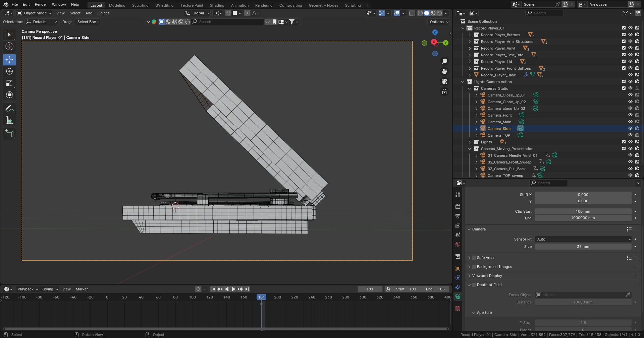Open the Object Data camera properties tab
The image size is (644, 338).
[458, 296]
